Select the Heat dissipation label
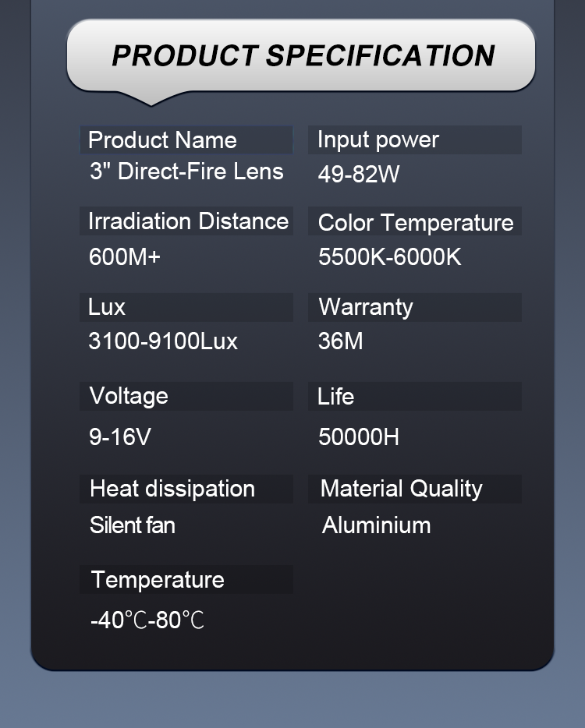Viewport: 585px width, 728px height. pos(172,489)
